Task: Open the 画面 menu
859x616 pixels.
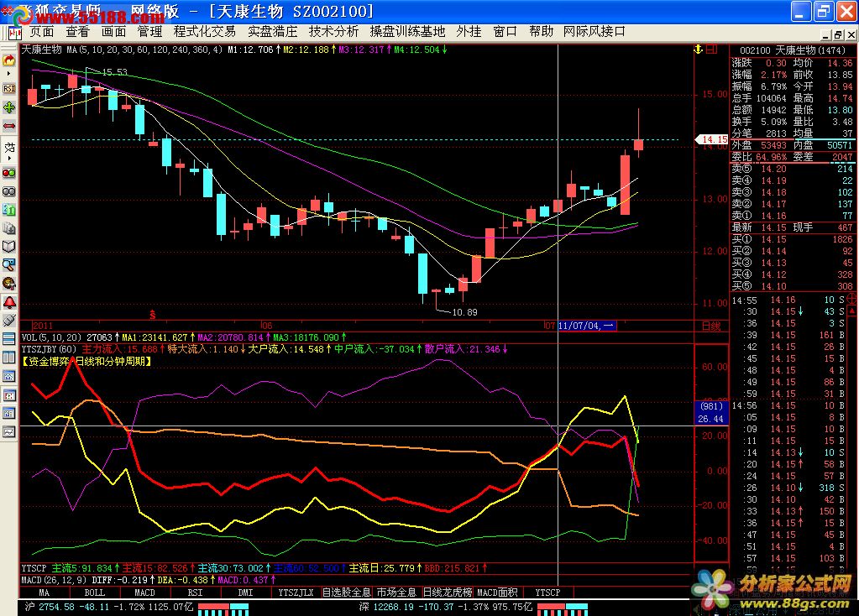Action: click(x=113, y=32)
